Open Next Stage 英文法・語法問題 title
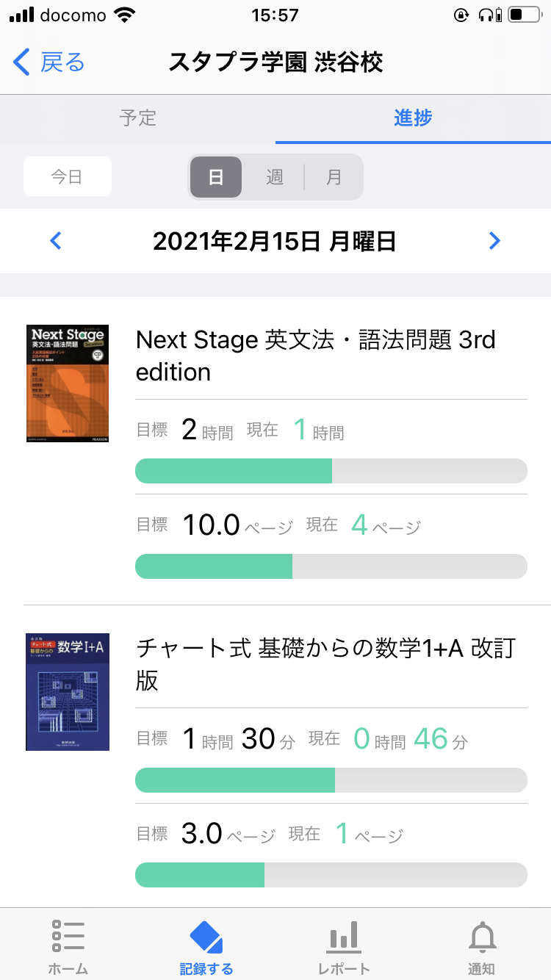This screenshot has width=551, height=980. 316,356
